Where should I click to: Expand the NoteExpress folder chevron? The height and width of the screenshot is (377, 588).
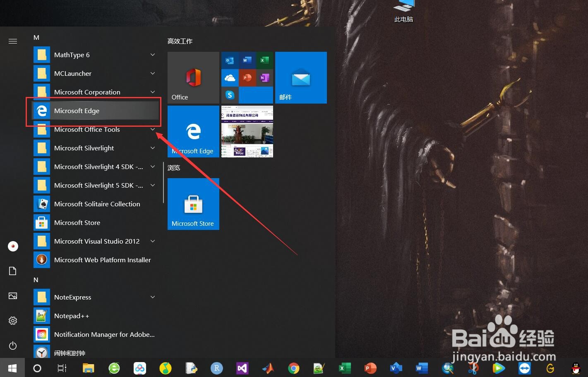[153, 297]
